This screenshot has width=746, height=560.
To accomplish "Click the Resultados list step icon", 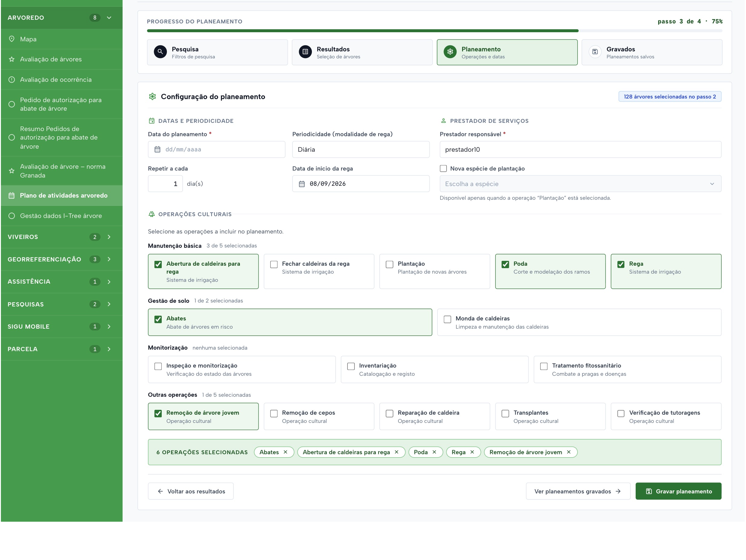I will tap(305, 52).
